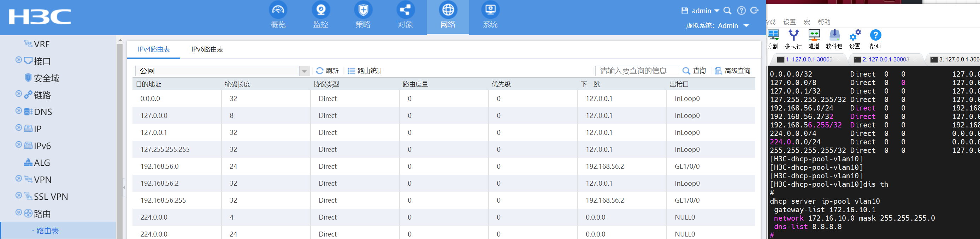980x239 pixels.
Task: Select terminal tab 2. 127.0.0.1 30003
Action: tap(886, 59)
